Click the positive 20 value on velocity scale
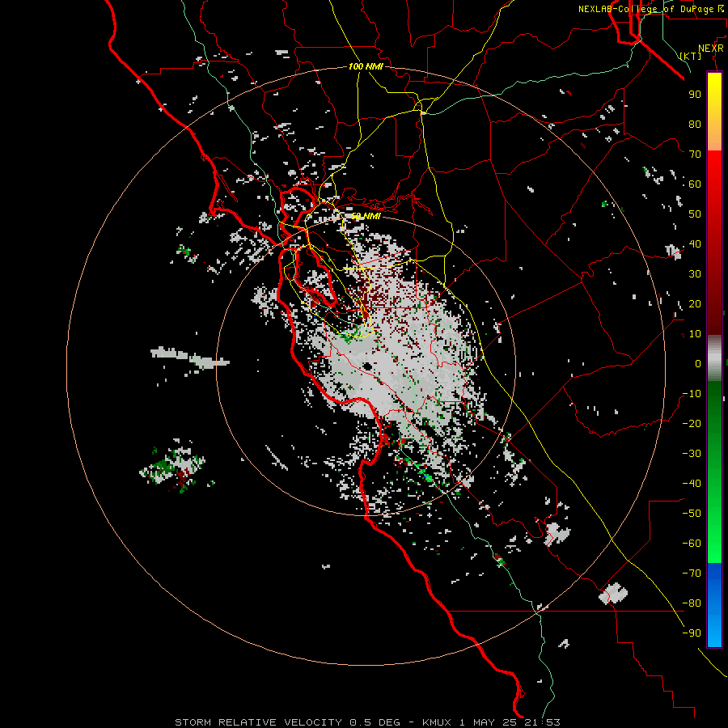 click(x=695, y=304)
